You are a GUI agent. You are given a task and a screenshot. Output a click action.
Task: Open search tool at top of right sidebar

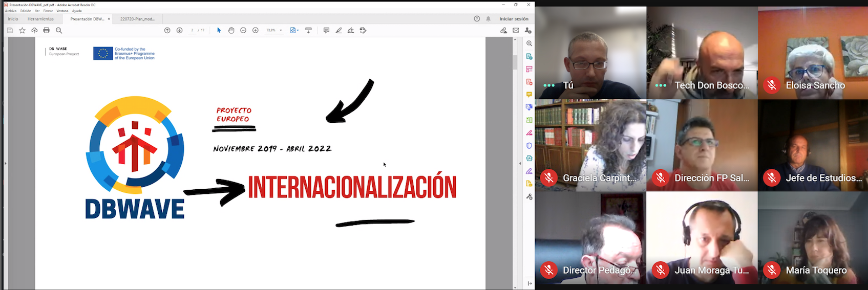pos(530,43)
